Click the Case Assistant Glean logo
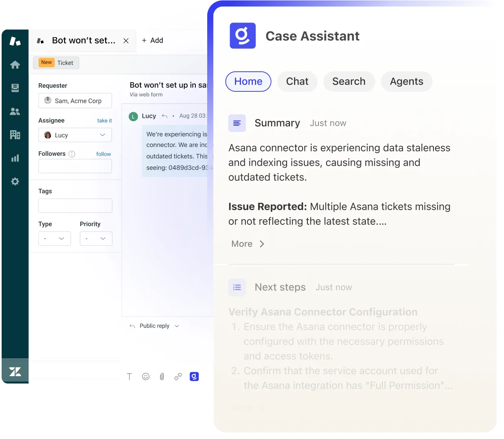This screenshot has height=439, width=504. tap(243, 35)
